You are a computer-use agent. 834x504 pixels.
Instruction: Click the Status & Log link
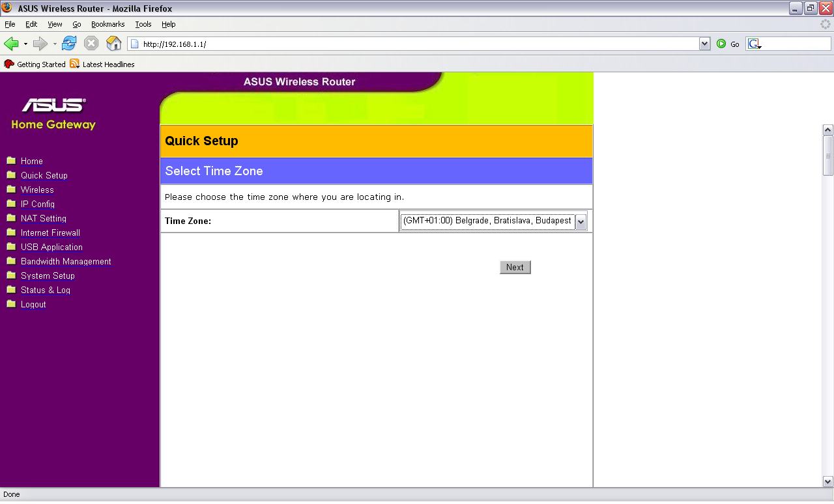(x=46, y=290)
